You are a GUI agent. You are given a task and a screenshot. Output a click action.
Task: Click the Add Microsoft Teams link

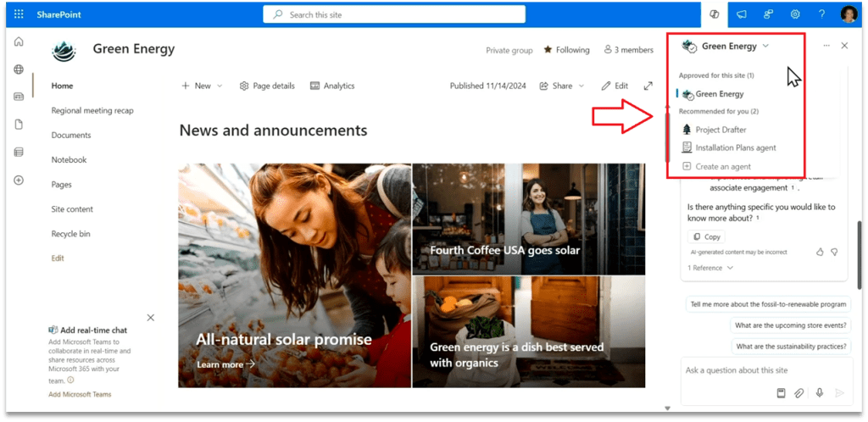point(80,394)
